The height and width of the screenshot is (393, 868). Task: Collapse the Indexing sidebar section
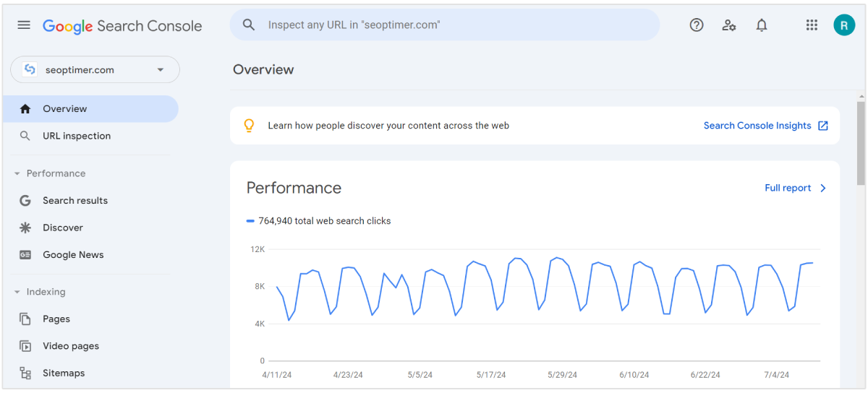point(17,293)
